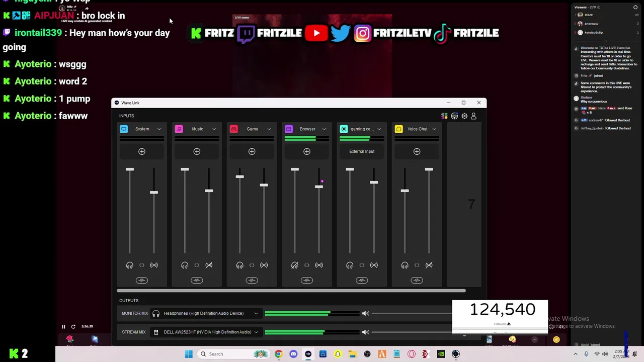Click the purple Browser channel icon
The height and width of the screenshot is (362, 644).
289,129
